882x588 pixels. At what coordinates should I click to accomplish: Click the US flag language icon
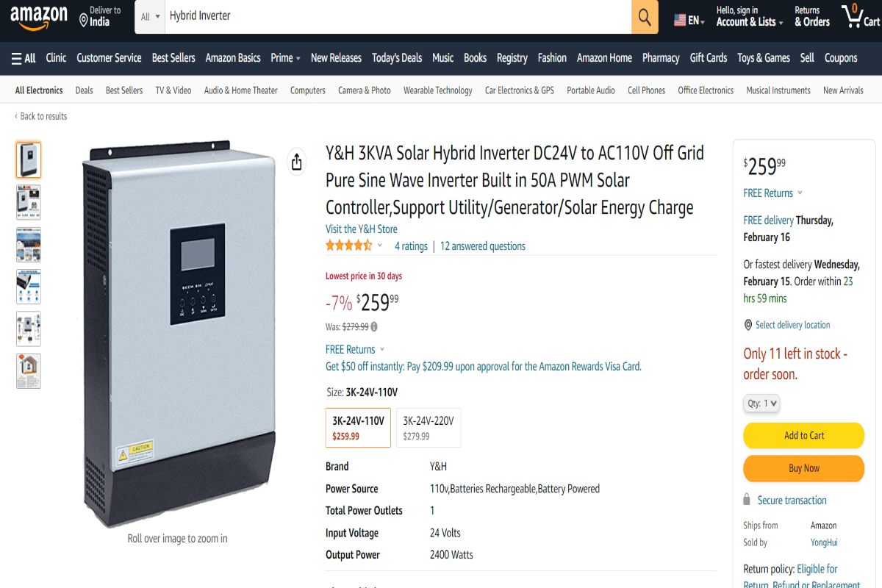(679, 18)
